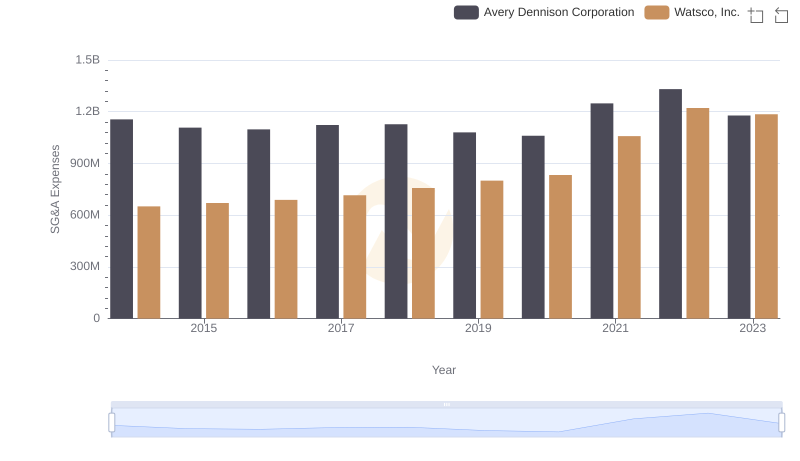This screenshot has width=800, height=461.
Task: Click Watsco bar for 2023
Action: pos(766,216)
